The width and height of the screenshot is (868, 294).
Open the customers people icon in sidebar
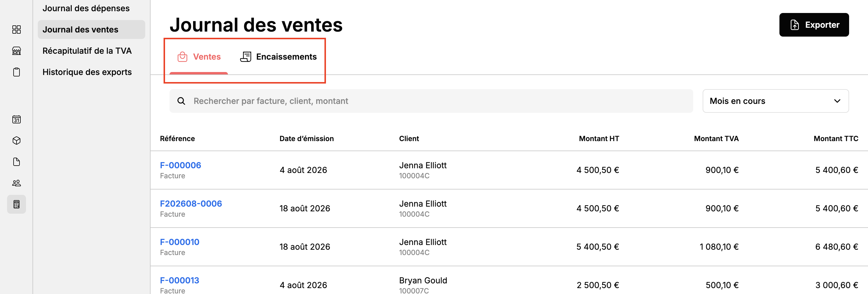click(x=17, y=183)
